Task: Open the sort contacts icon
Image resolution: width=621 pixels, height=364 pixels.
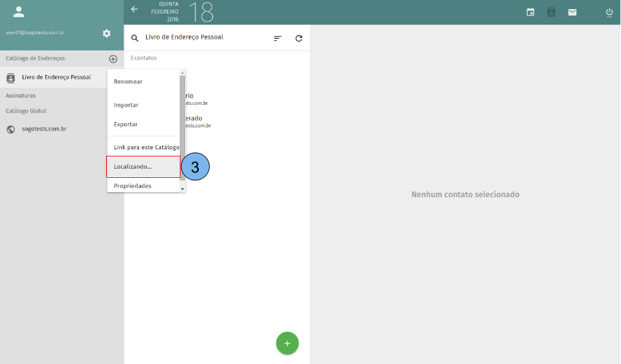Action: 278,38
